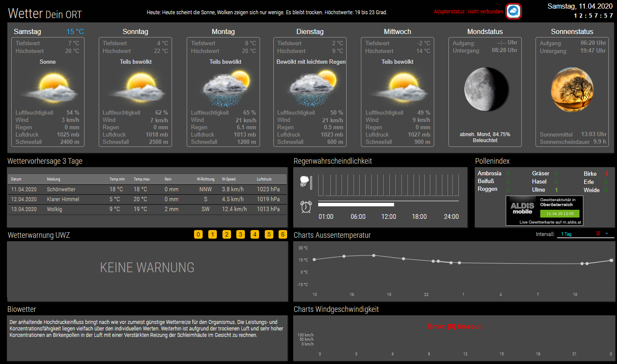
Task: Open the ALDIS mobile Gewitterkarte banner
Action: click(x=545, y=211)
